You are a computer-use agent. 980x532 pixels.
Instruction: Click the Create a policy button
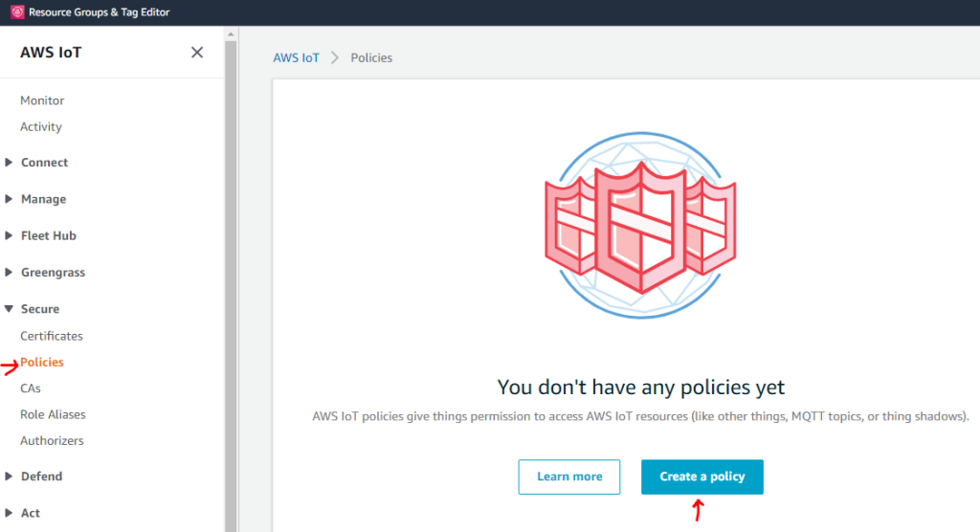pos(702,477)
